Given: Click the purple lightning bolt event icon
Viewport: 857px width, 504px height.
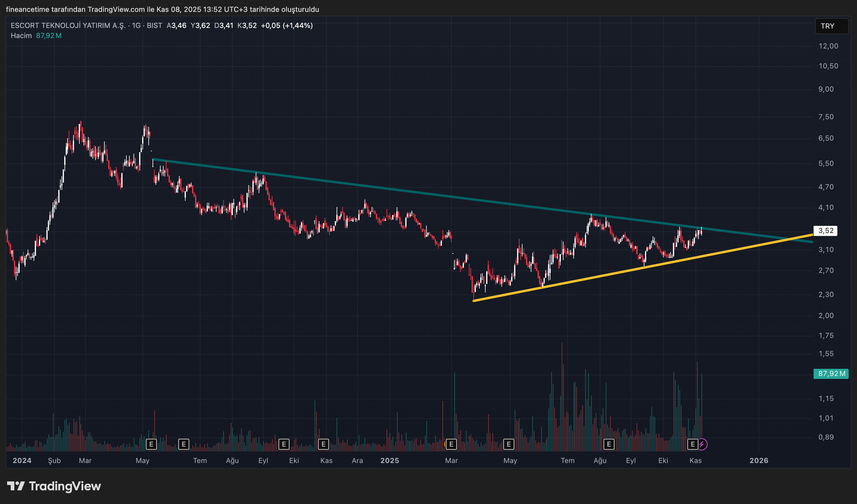Looking at the screenshot, I should pyautogui.click(x=702, y=444).
